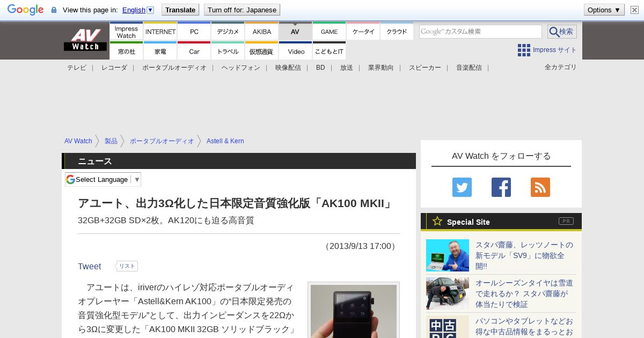Screen dimensions: 644x338
Task: Click the lock icon in translate bar
Action: pyautogui.click(x=54, y=10)
